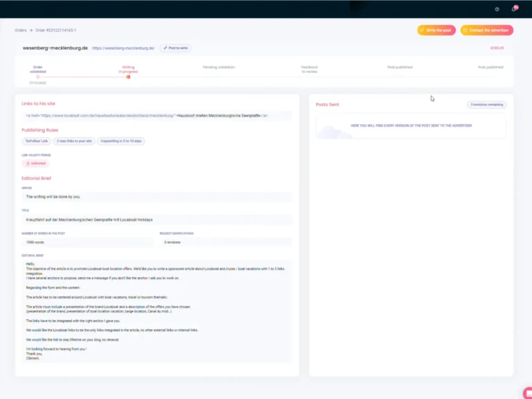Click Links to his site heading

point(38,103)
